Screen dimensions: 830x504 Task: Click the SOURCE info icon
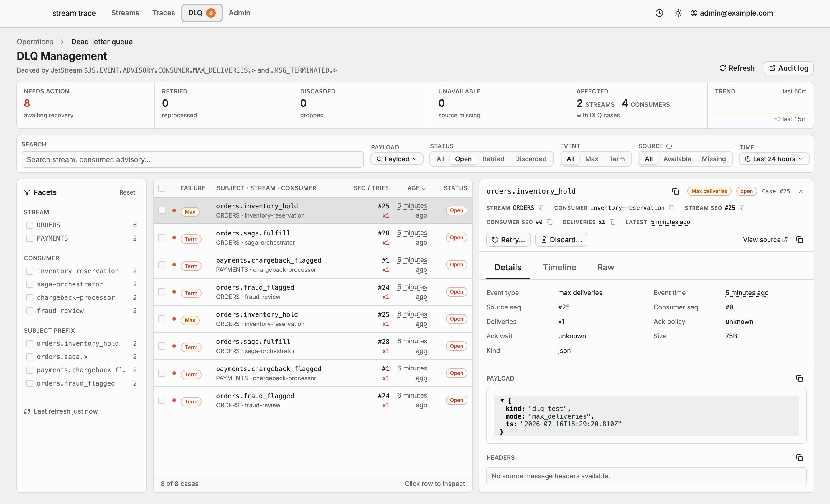click(x=669, y=146)
